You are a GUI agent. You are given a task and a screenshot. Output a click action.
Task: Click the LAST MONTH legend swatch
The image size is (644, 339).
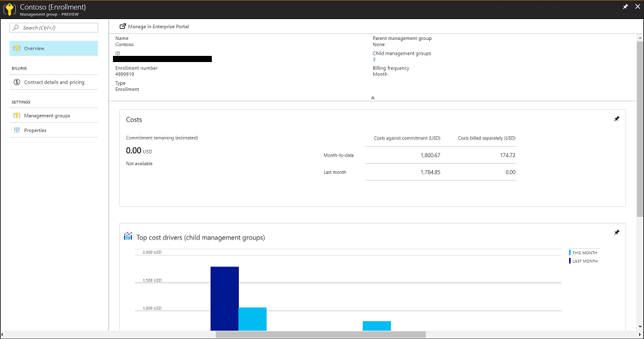click(x=570, y=261)
